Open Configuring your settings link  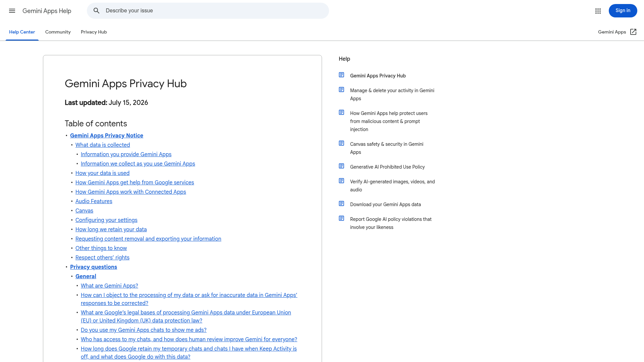106,220
